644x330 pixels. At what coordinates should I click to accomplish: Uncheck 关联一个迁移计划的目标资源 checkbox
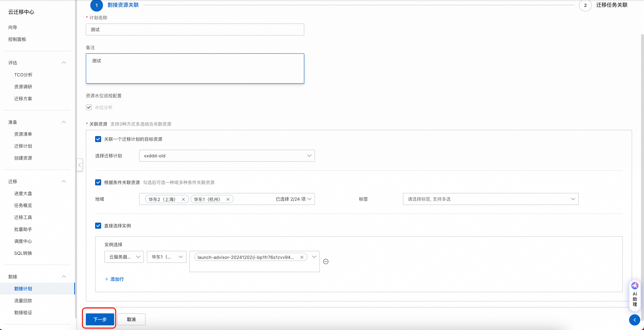(98, 139)
